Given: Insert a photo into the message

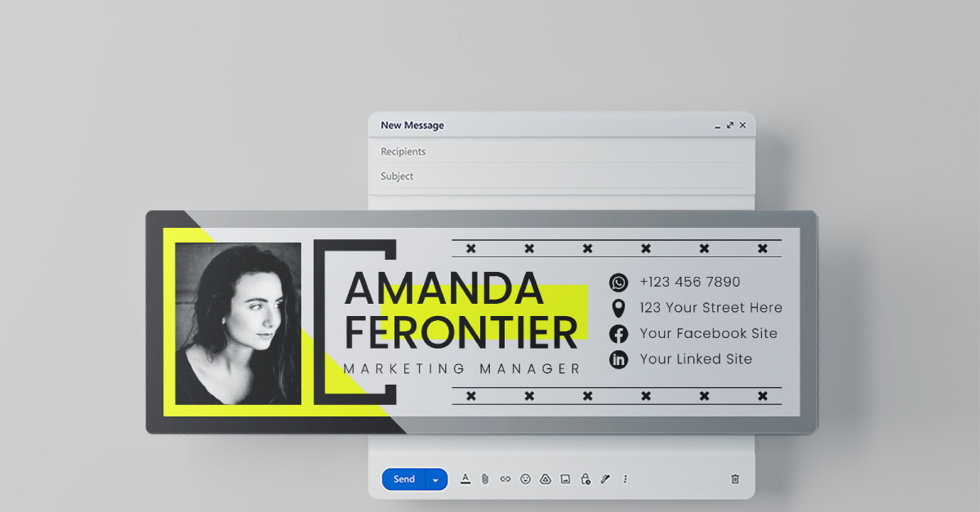Looking at the screenshot, I should [x=565, y=479].
